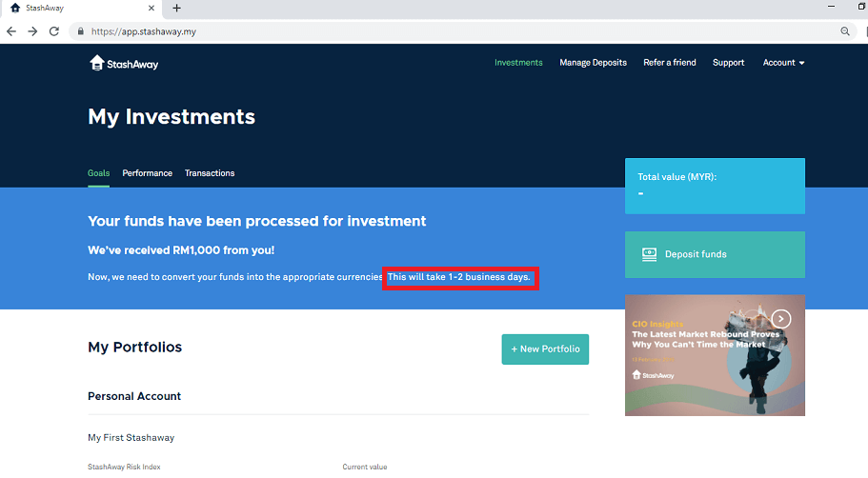Viewport: 868px width, 478px height.
Task: Switch to the Transactions tab
Action: click(210, 173)
